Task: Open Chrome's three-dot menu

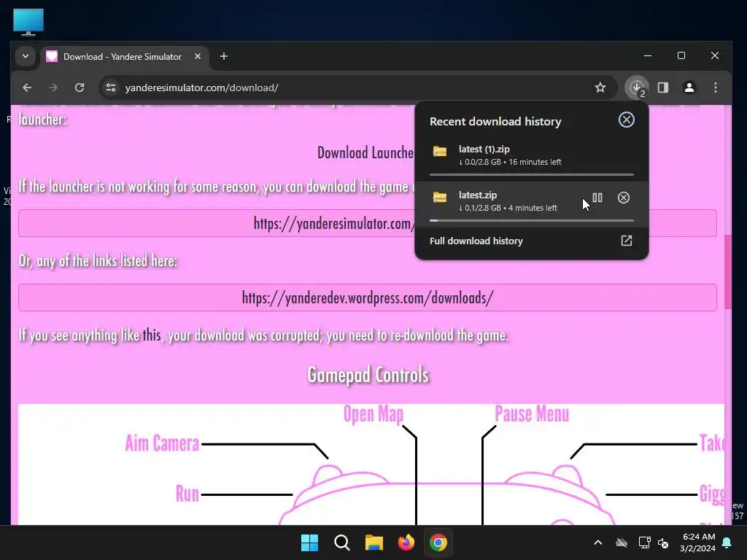Action: [x=716, y=87]
